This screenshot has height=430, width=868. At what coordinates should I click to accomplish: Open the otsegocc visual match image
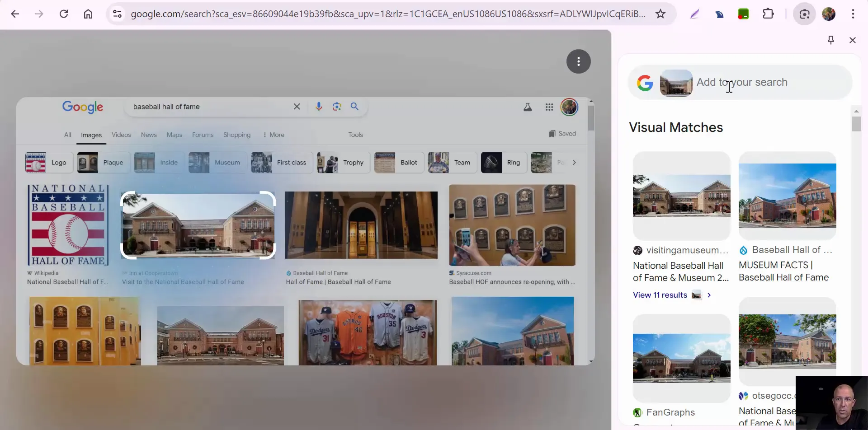click(x=788, y=341)
